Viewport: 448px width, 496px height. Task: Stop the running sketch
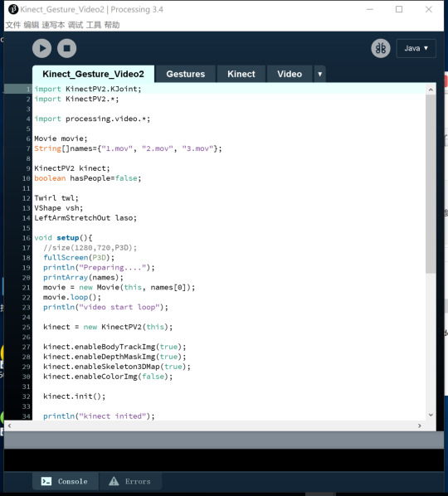tap(66, 48)
